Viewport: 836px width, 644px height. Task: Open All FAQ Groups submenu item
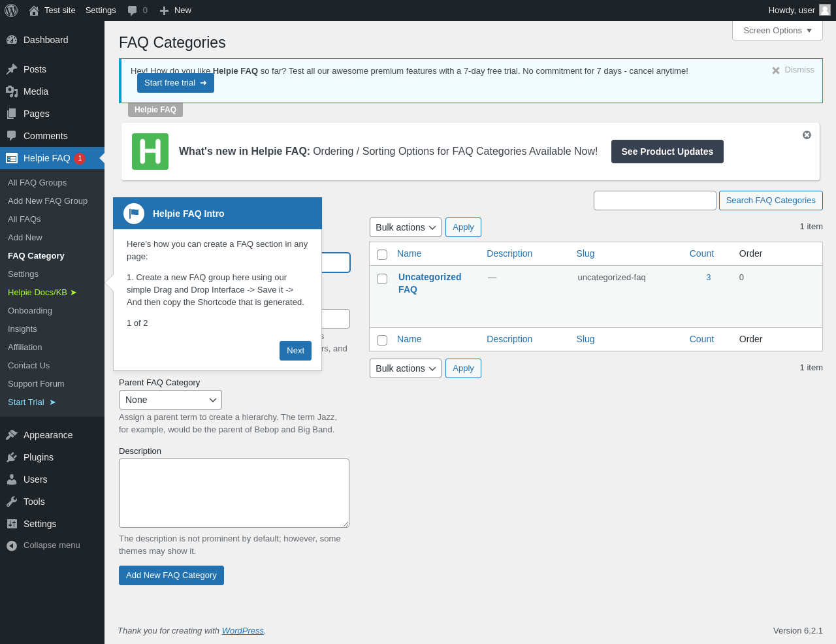(37, 183)
